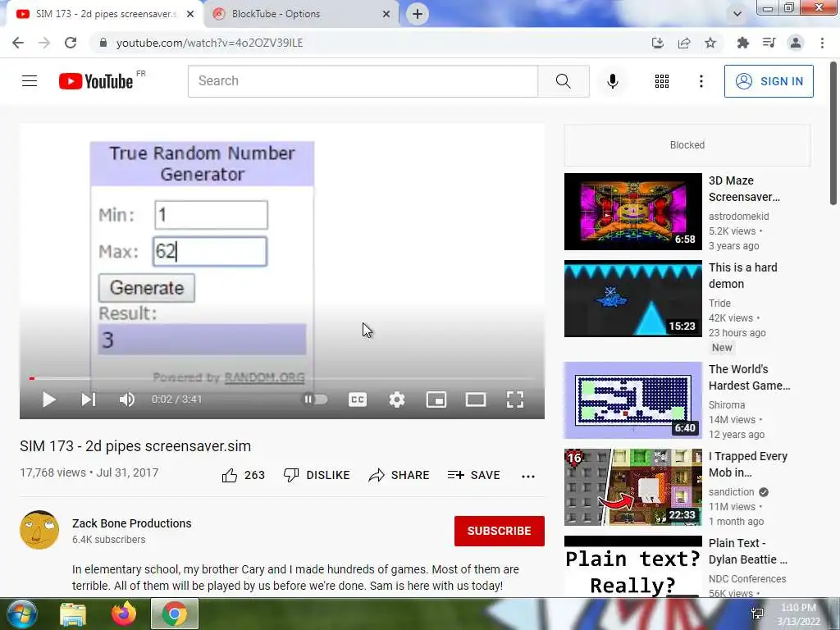Start voice search with microphone icon

[x=613, y=81]
